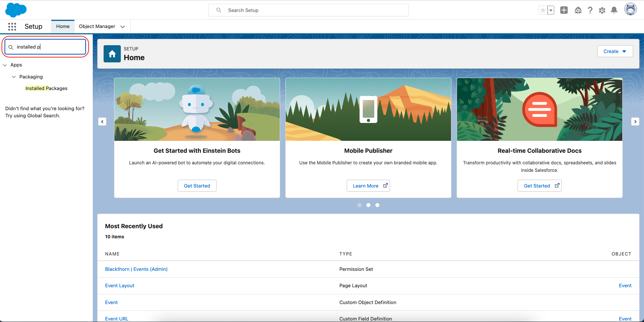This screenshot has height=322, width=644.
Task: Click the Custom Object Definition cell
Action: tap(368, 303)
